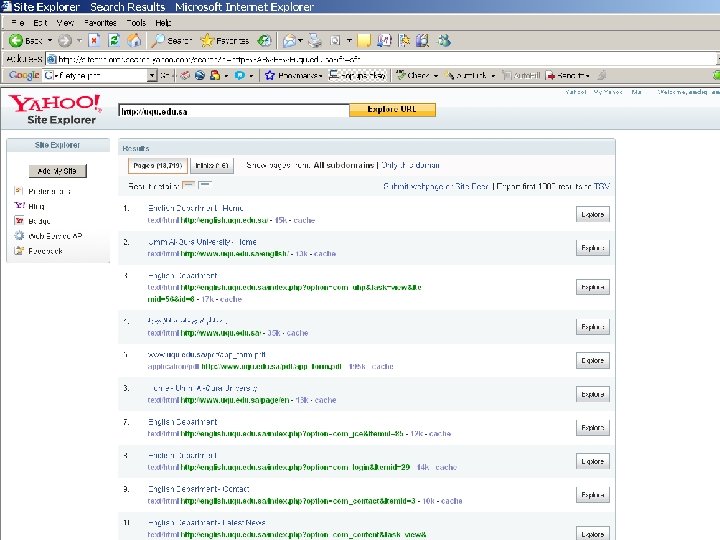
Task: Click the Google toolbar search field
Action: 96,75
